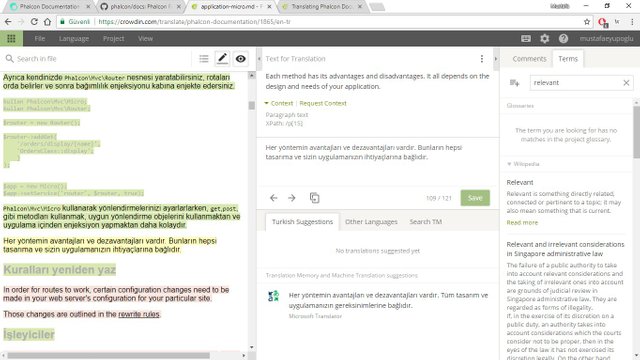Bookmark this page with star icon

point(587,22)
